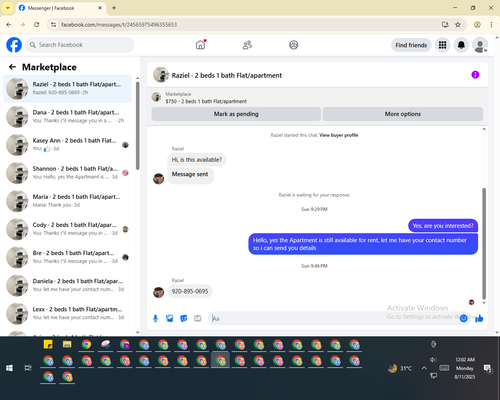Click the Home icon with the notification dot
The height and width of the screenshot is (400, 500).
click(200, 45)
